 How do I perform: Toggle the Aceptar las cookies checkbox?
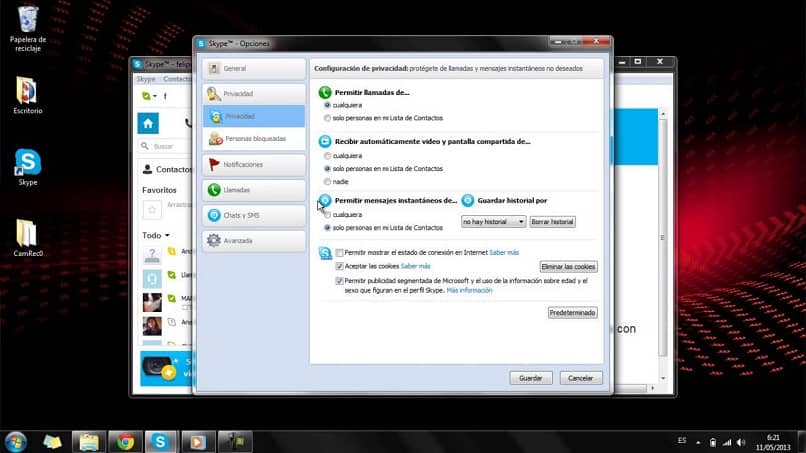(x=339, y=266)
